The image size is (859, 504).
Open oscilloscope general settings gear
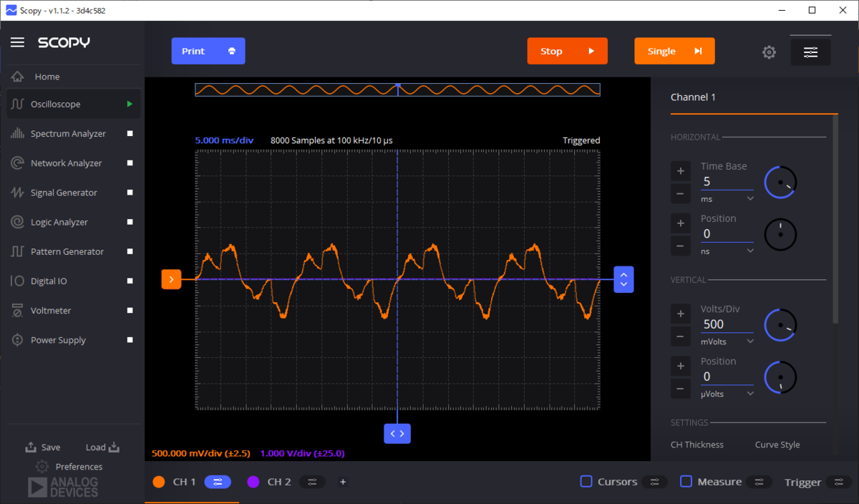[769, 52]
